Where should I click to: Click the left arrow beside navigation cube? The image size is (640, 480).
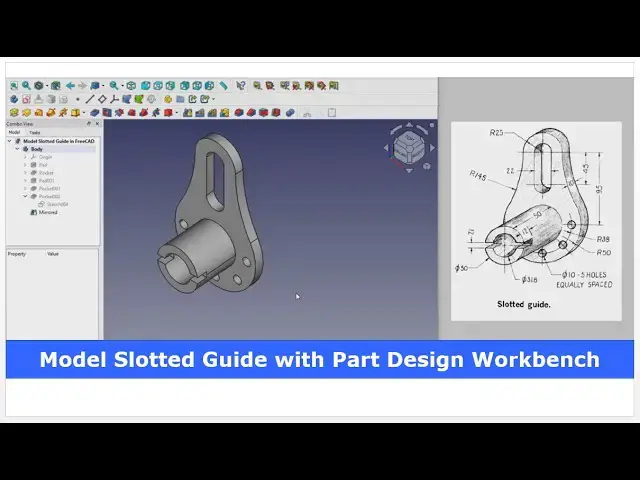(x=386, y=148)
